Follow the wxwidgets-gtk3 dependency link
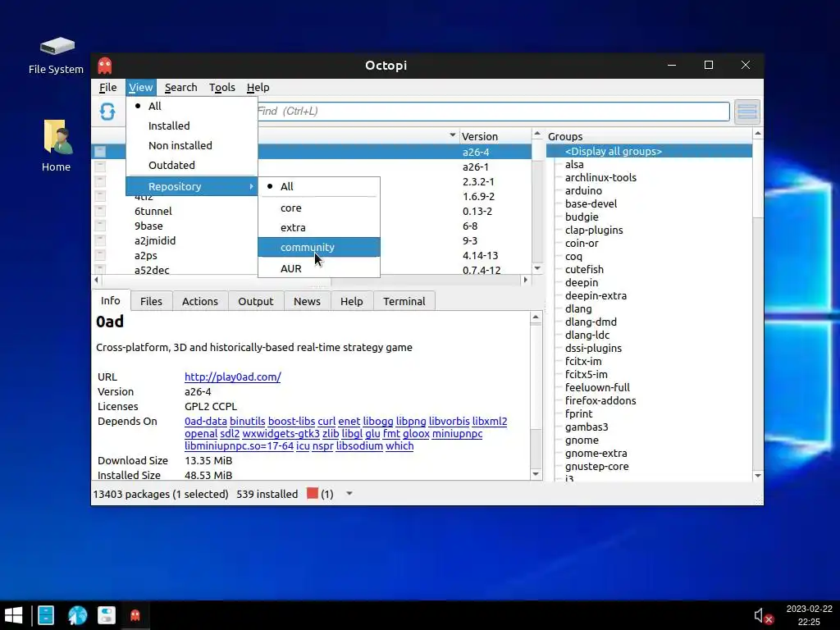 click(281, 433)
